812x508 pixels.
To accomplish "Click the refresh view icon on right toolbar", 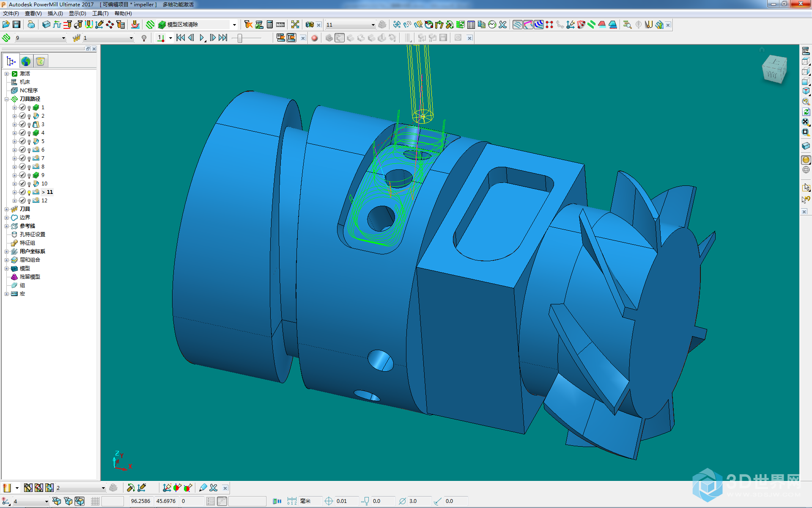I will click(x=806, y=112).
